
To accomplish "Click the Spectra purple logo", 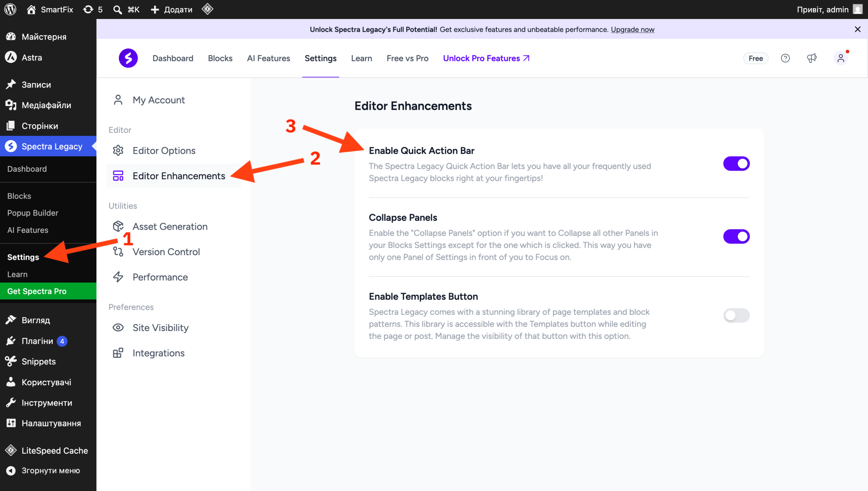I will coord(128,58).
